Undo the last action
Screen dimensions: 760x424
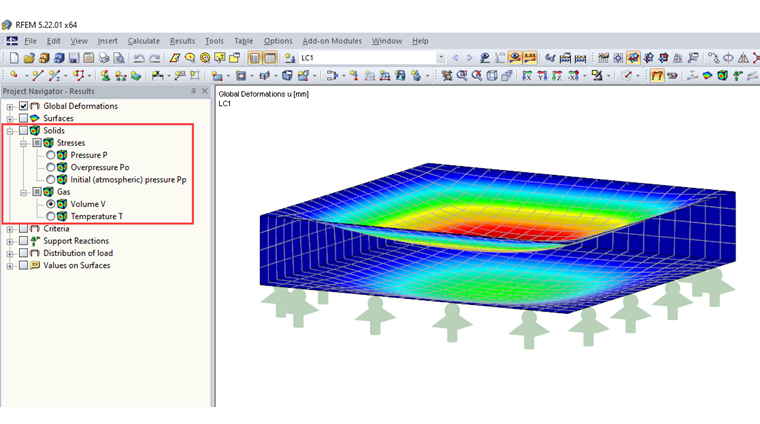pos(139,58)
